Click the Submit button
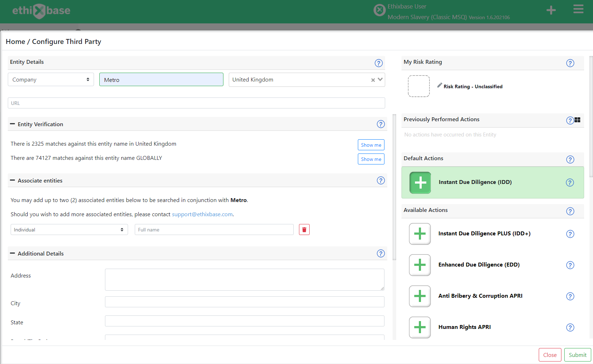The image size is (593, 364). click(x=578, y=355)
